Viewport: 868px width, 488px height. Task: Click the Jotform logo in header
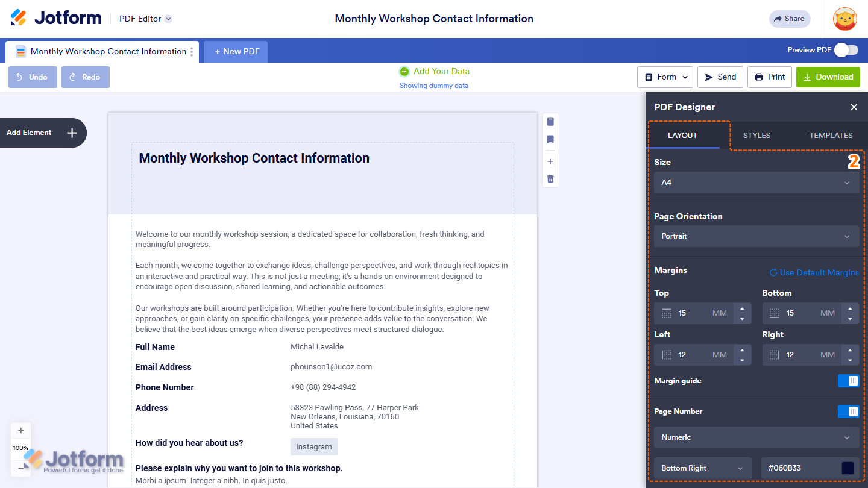(x=56, y=18)
